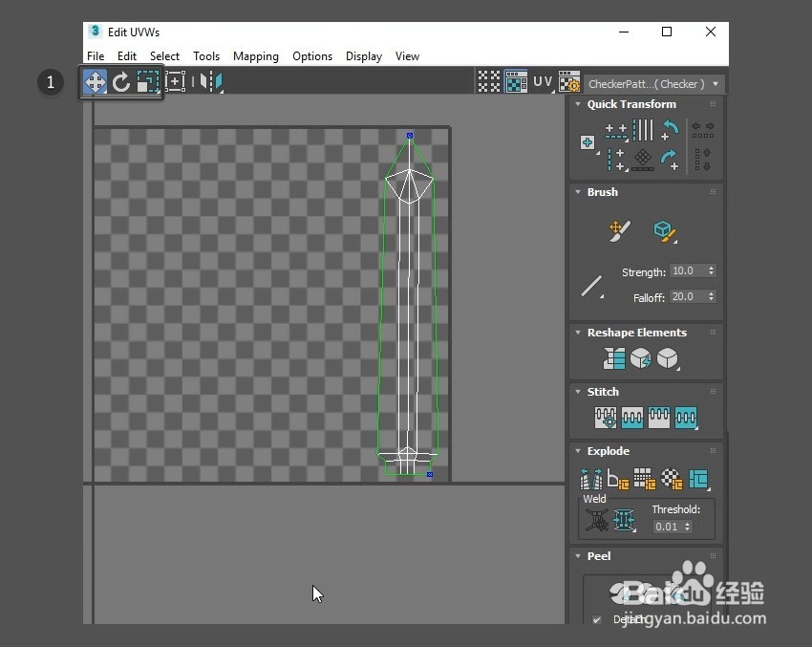Click the Threshold spinner arrows
Image resolution: width=812 pixels, height=647 pixels.
688,527
